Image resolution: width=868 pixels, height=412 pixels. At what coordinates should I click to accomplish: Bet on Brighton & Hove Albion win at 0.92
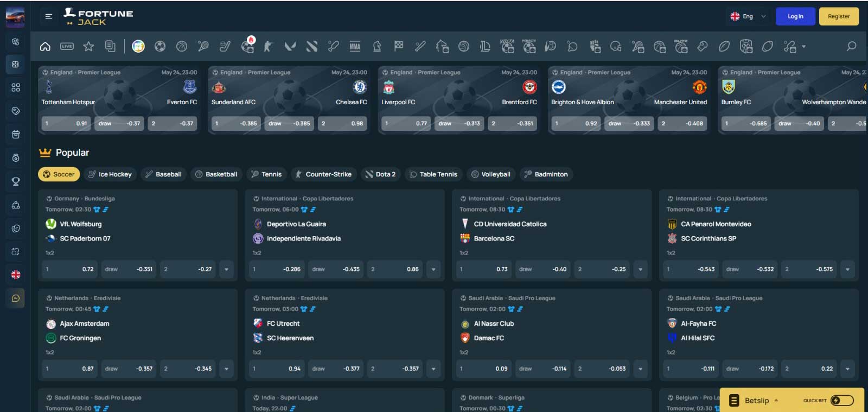[576, 124]
